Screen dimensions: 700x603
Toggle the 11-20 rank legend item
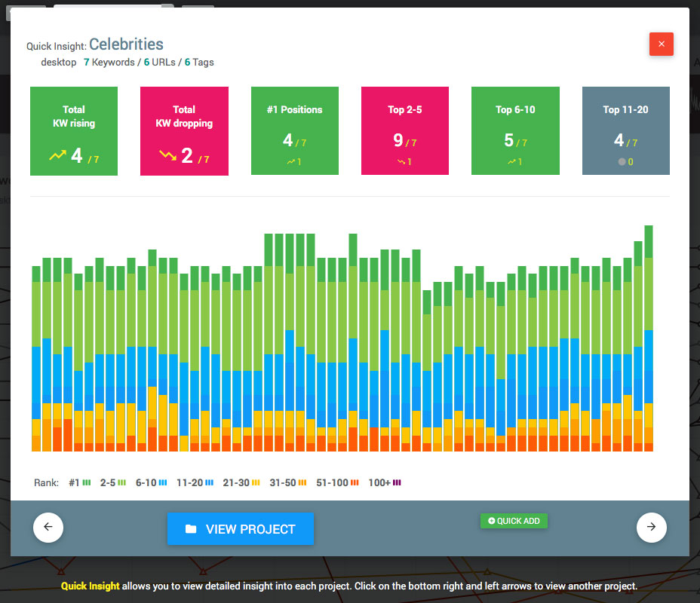194,482
